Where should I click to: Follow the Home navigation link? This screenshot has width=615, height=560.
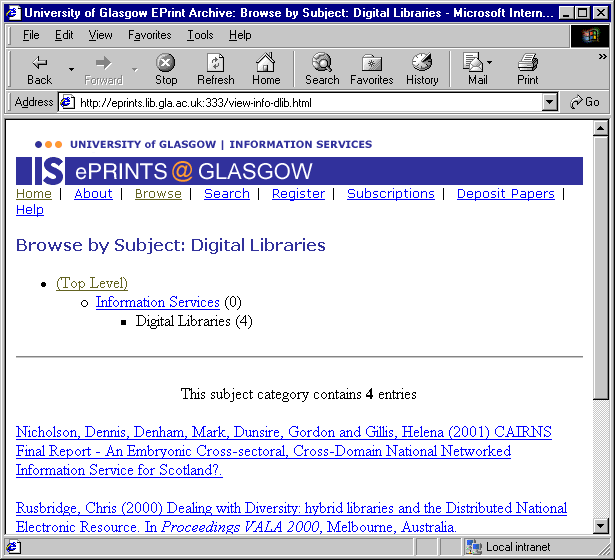(34, 194)
